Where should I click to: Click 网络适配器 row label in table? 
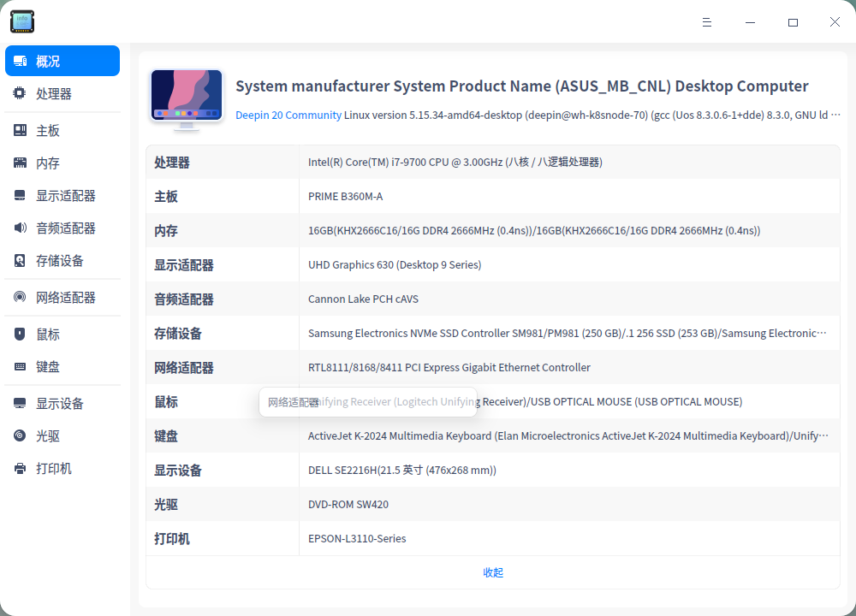click(184, 368)
